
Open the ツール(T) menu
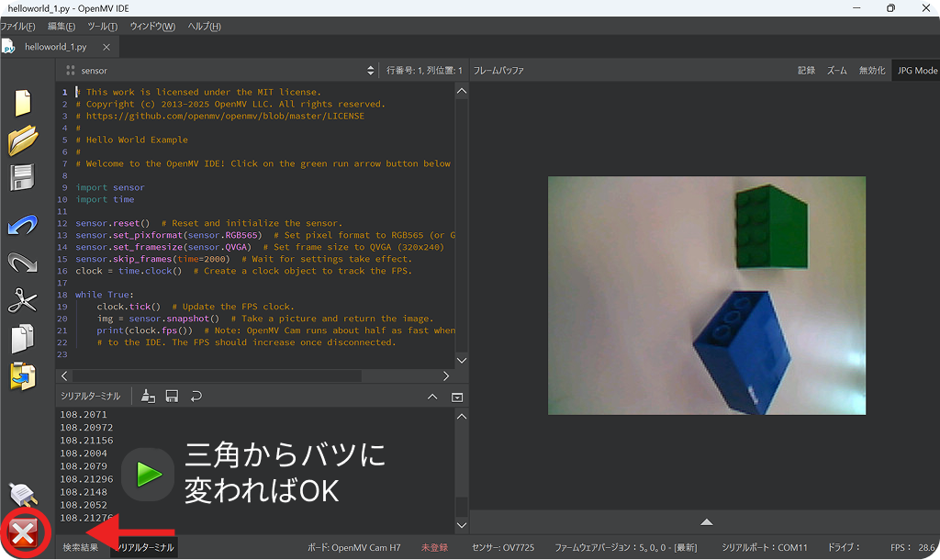pyautogui.click(x=103, y=27)
